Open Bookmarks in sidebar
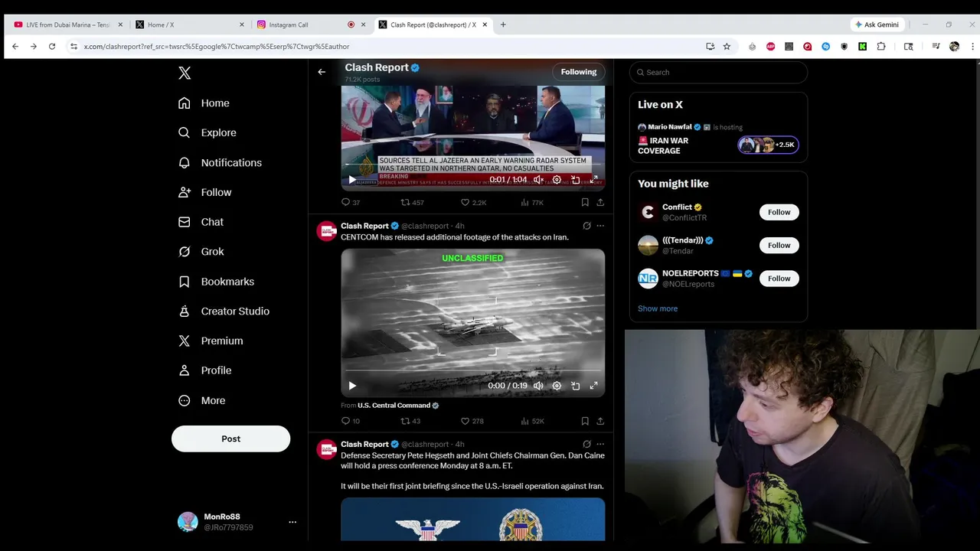Viewport: 980px width, 551px height. pyautogui.click(x=216, y=282)
